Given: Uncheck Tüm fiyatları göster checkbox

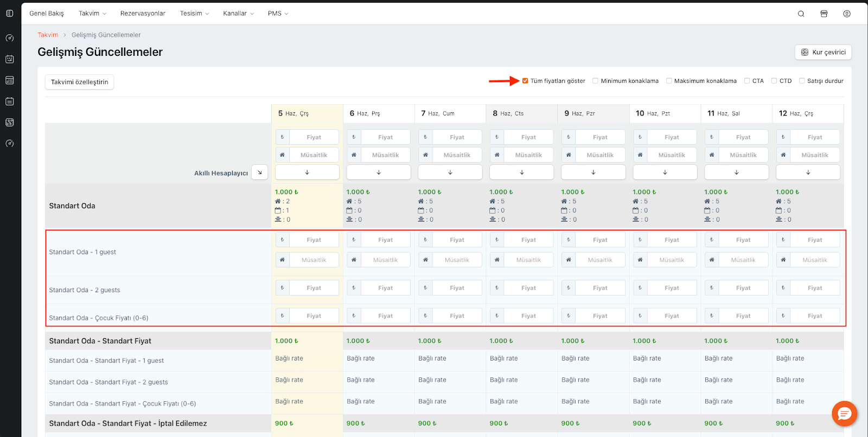Looking at the screenshot, I should pyautogui.click(x=525, y=81).
